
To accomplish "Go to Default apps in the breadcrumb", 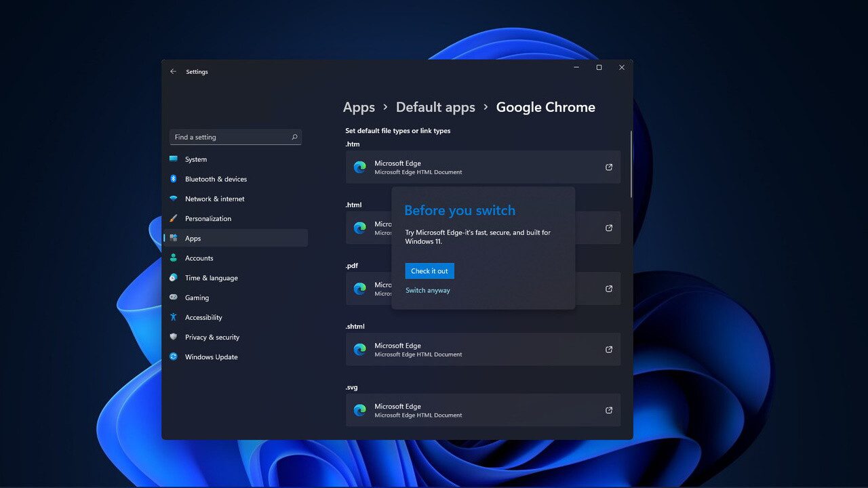I will (435, 107).
